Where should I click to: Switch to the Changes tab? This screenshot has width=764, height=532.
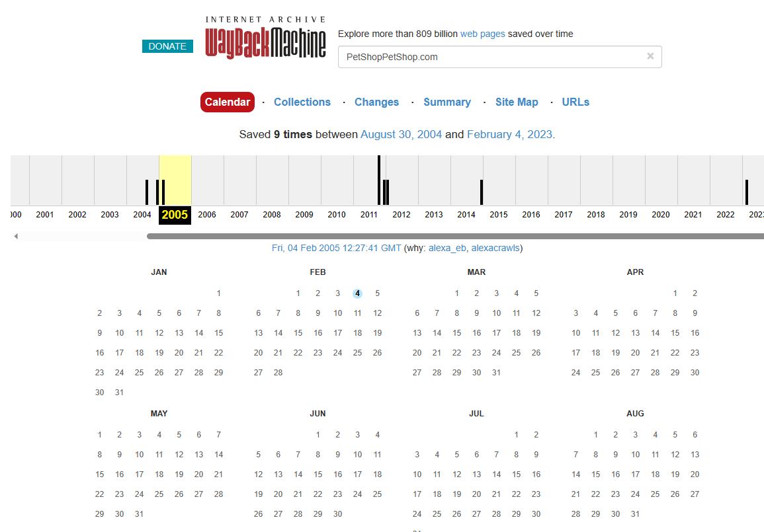click(376, 102)
